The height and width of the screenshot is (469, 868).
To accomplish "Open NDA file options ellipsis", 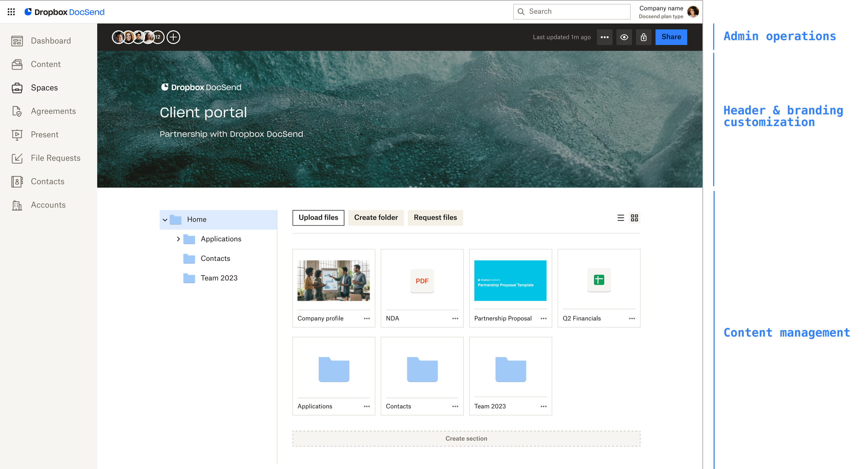I will coord(455,318).
